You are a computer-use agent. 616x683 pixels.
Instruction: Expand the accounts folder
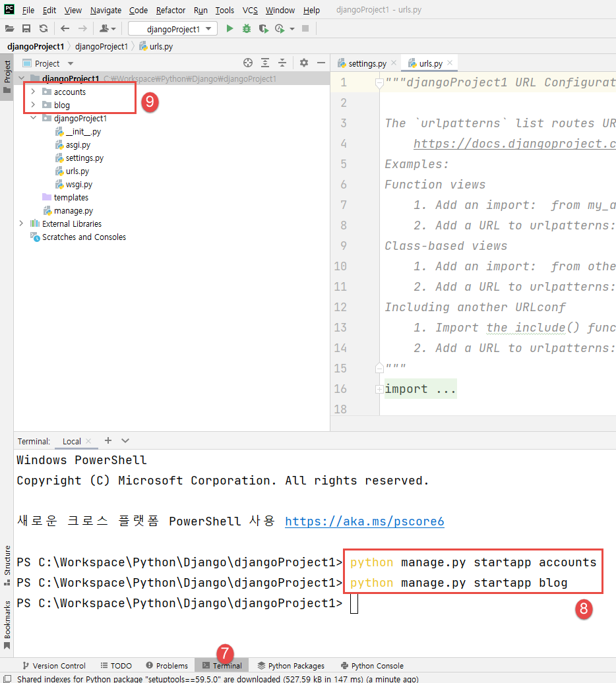pyautogui.click(x=33, y=92)
